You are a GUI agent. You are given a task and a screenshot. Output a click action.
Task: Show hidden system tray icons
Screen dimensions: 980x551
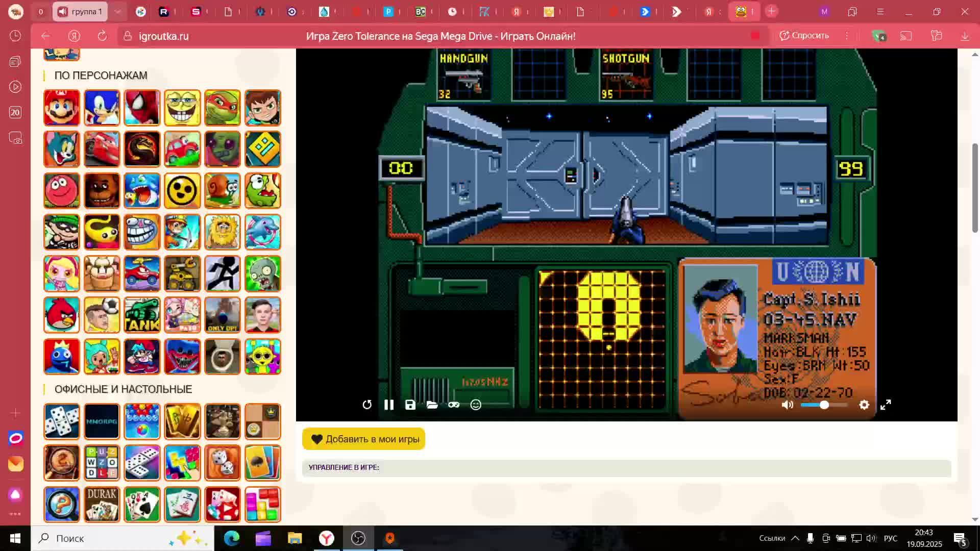tap(795, 538)
